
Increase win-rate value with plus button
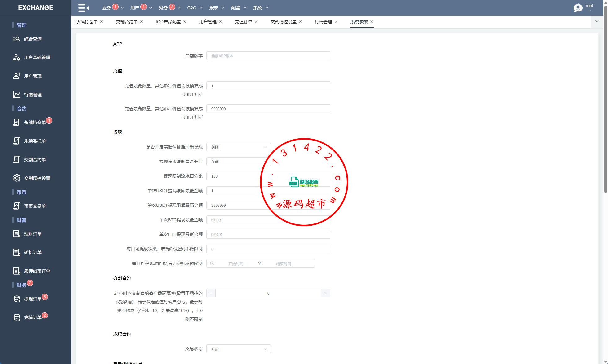[325, 293]
